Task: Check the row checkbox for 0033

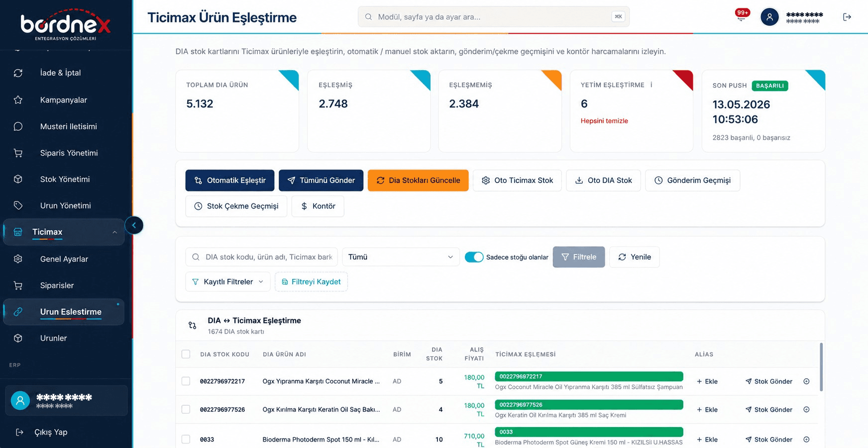Action: tap(186, 439)
